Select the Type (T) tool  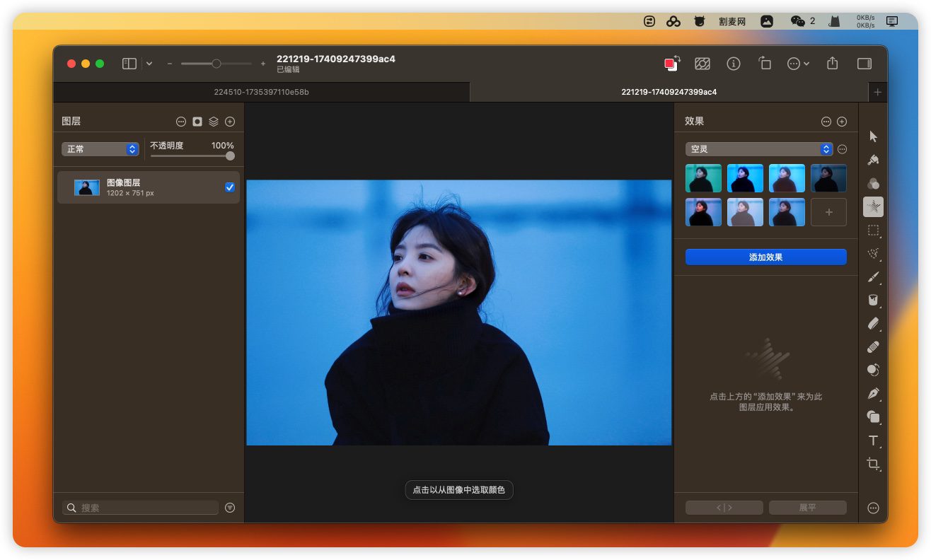coord(873,441)
